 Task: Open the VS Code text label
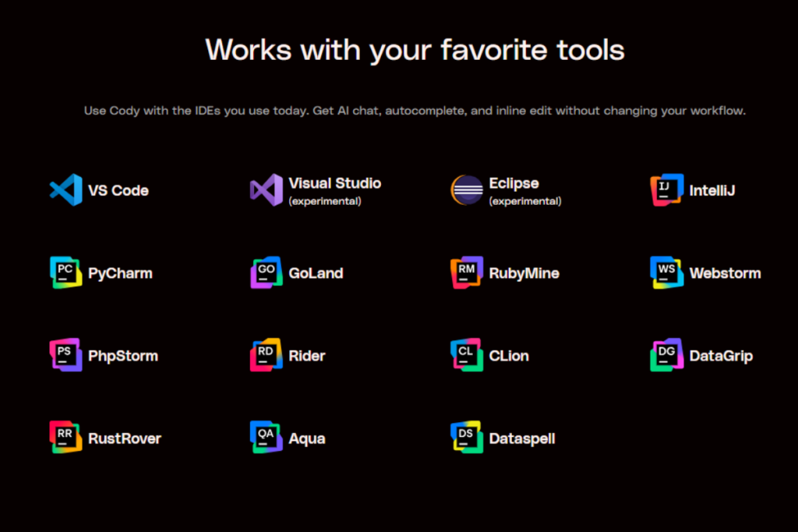point(118,191)
